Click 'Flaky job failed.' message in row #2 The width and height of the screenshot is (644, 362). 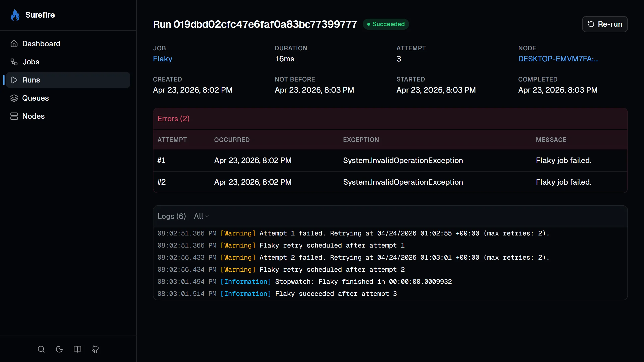pos(563,182)
